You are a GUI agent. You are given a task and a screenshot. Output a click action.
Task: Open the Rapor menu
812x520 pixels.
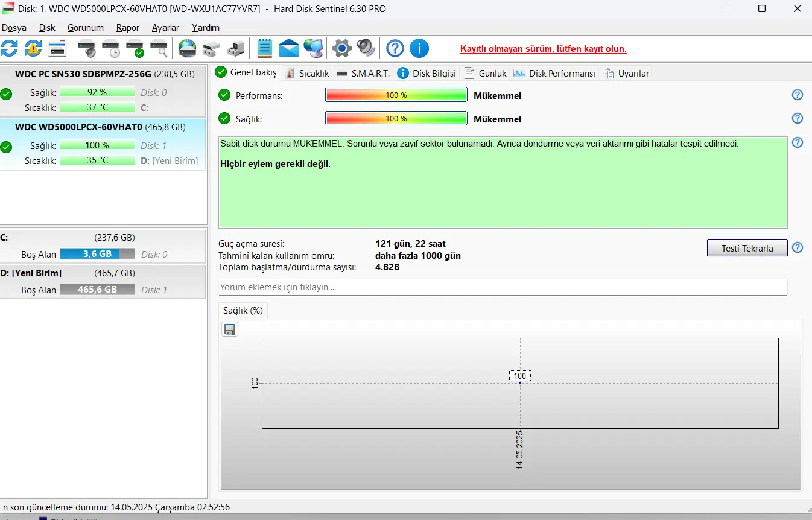coord(128,28)
